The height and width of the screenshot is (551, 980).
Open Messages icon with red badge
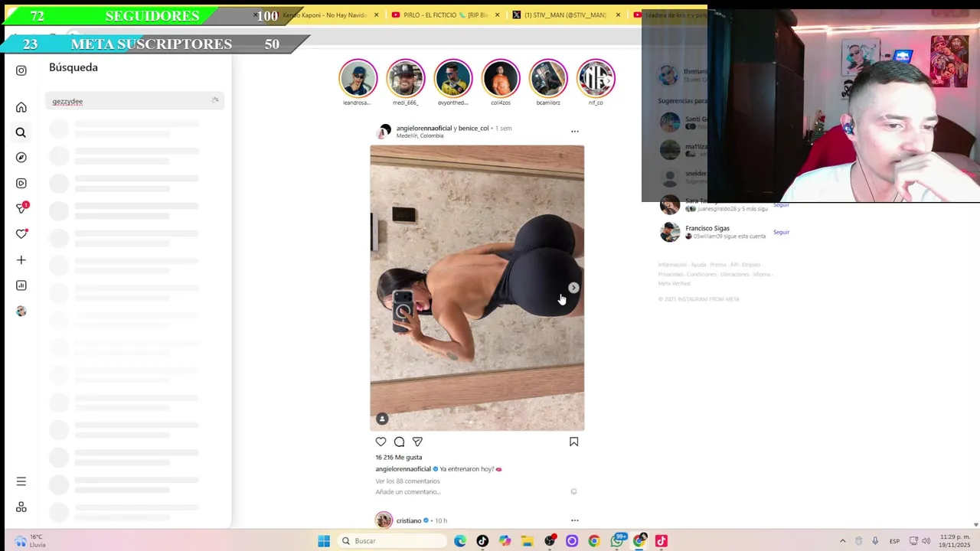point(22,208)
